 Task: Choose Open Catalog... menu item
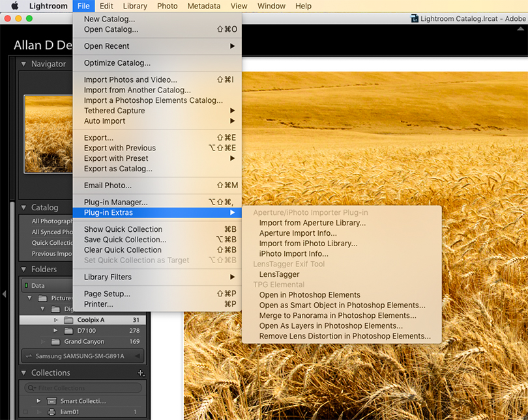157,29
